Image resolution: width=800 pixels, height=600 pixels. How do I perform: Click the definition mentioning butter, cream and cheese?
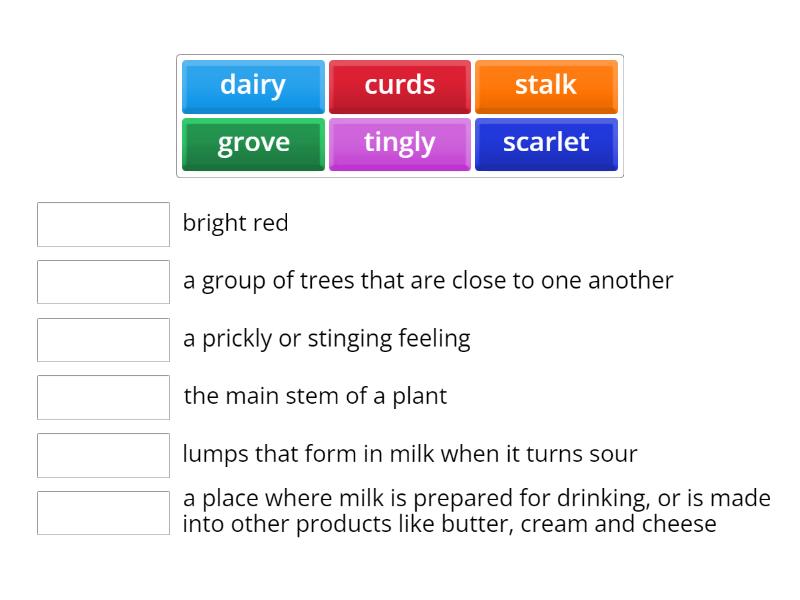(476, 511)
